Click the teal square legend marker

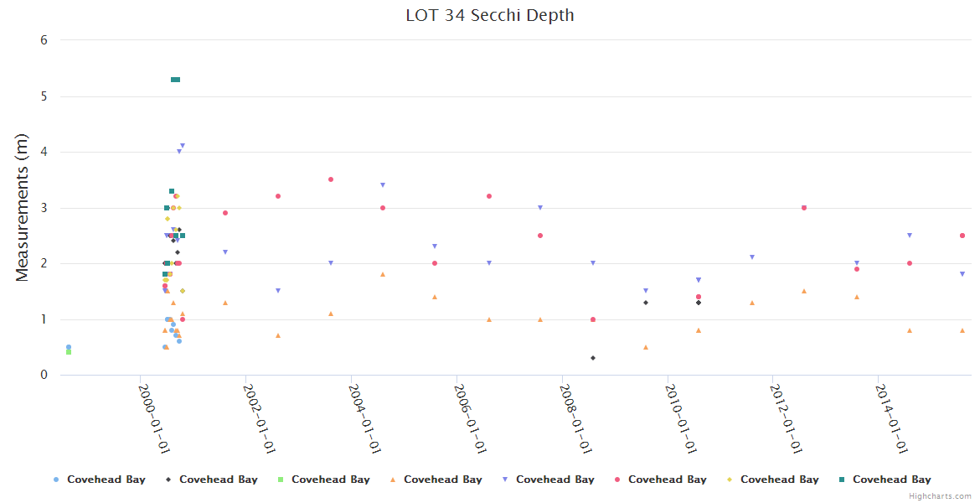(x=842, y=480)
